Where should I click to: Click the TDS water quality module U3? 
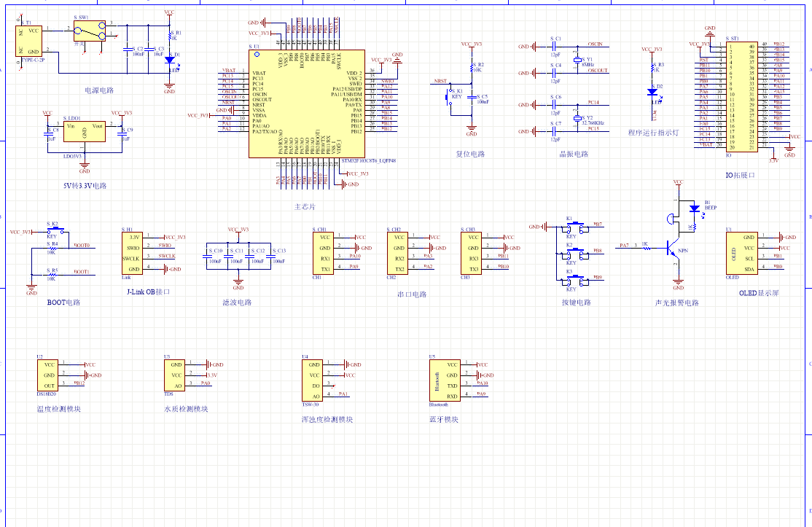click(x=177, y=375)
